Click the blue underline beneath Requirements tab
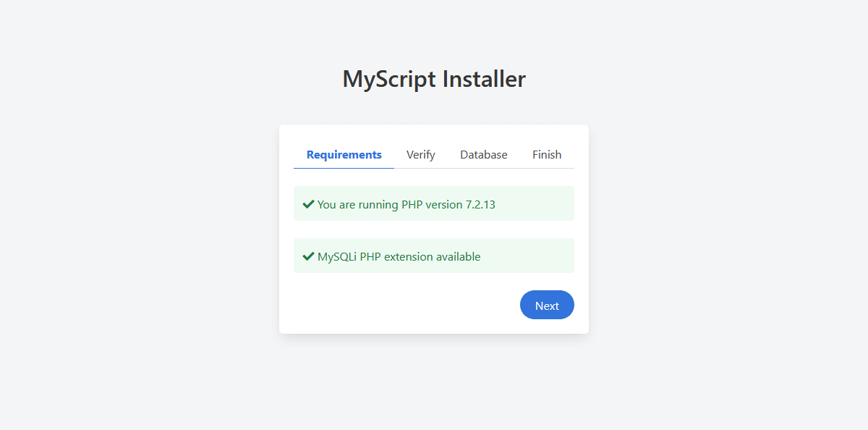The image size is (868, 430). (x=344, y=168)
